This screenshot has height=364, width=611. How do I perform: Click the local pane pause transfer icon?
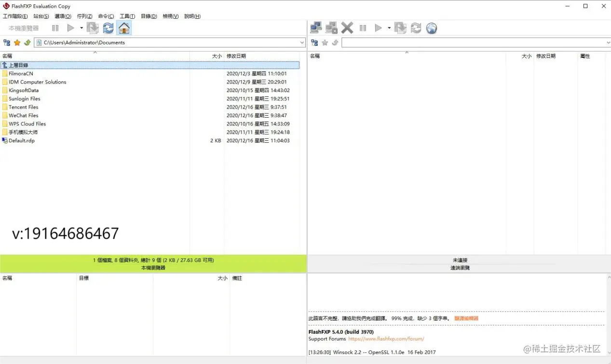point(55,28)
